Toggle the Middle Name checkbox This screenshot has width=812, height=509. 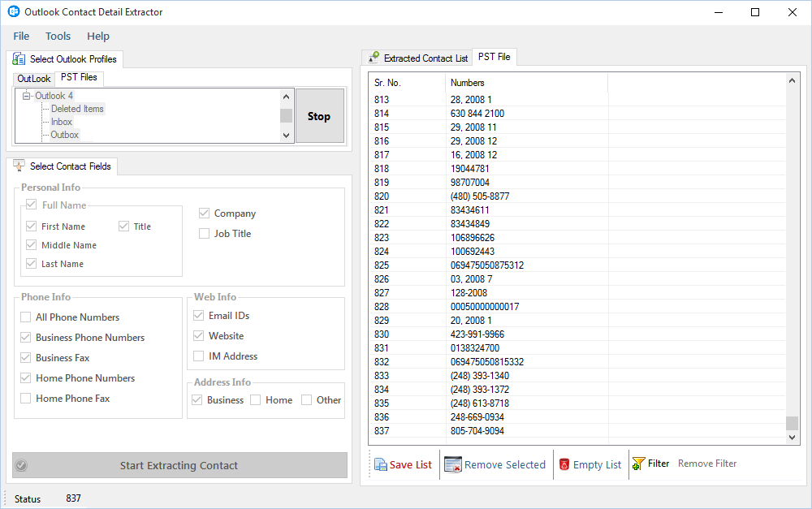[x=31, y=245]
